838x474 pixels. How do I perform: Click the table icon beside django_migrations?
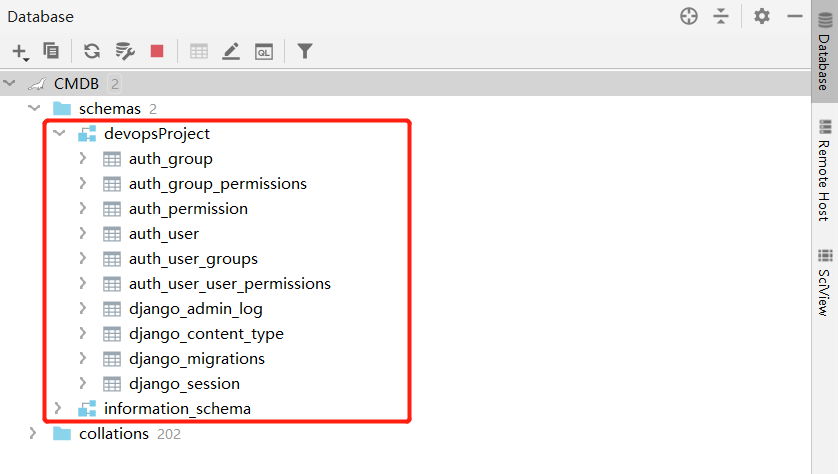tap(112, 359)
